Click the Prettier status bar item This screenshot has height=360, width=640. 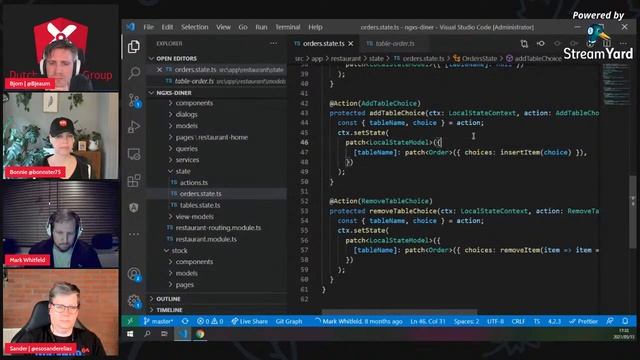[584, 321]
